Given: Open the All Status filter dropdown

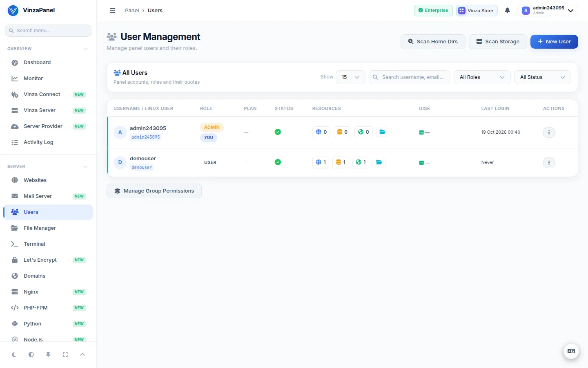Looking at the screenshot, I should [x=542, y=77].
